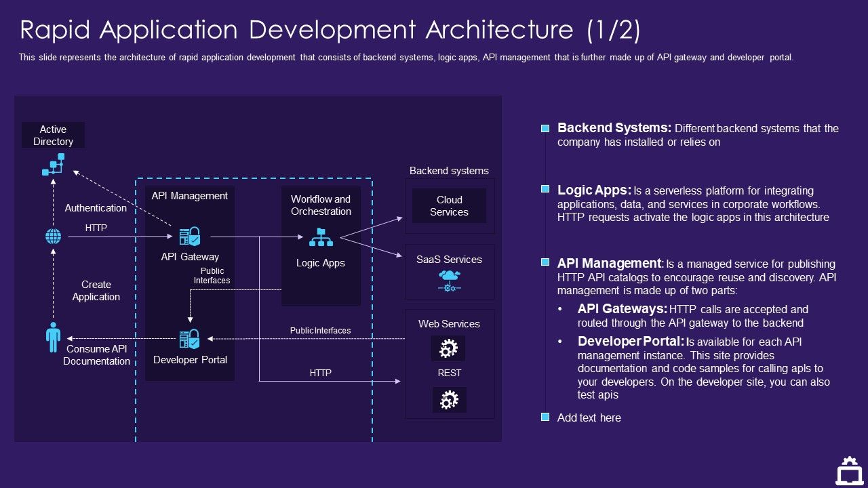Click the Active Directory network icon

coord(54,165)
